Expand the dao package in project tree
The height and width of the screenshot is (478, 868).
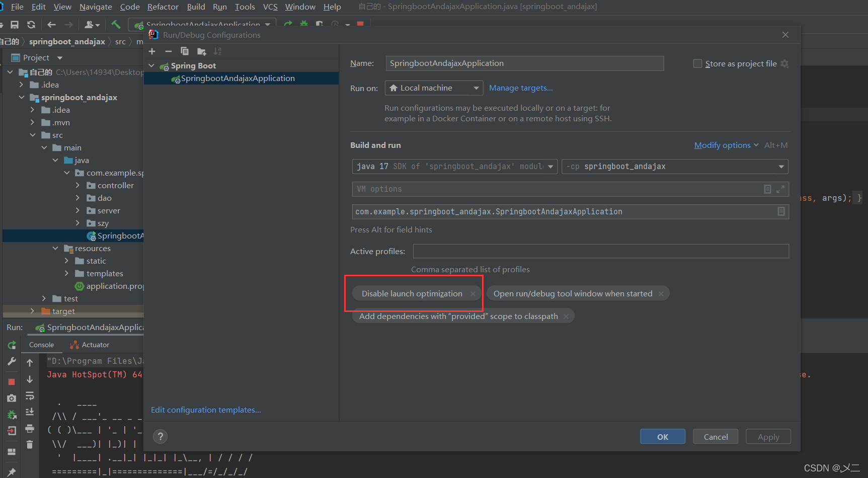[77, 198]
